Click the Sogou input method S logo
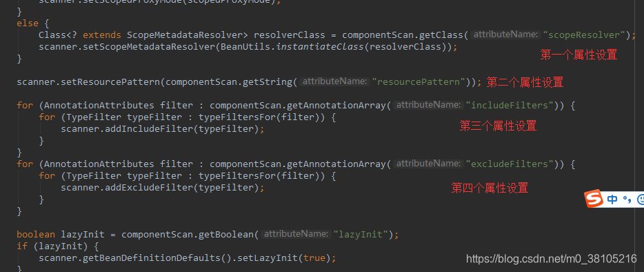 594,199
